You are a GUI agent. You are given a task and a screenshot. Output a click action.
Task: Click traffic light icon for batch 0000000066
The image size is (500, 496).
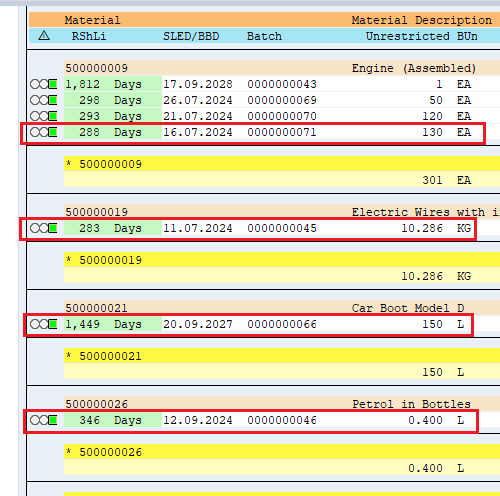coord(44,324)
